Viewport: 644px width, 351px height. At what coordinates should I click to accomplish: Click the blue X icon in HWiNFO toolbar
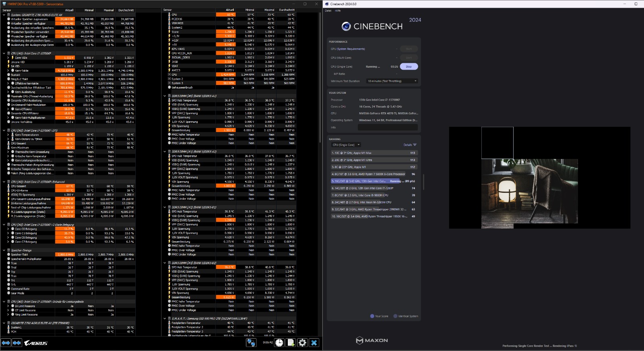(x=314, y=343)
